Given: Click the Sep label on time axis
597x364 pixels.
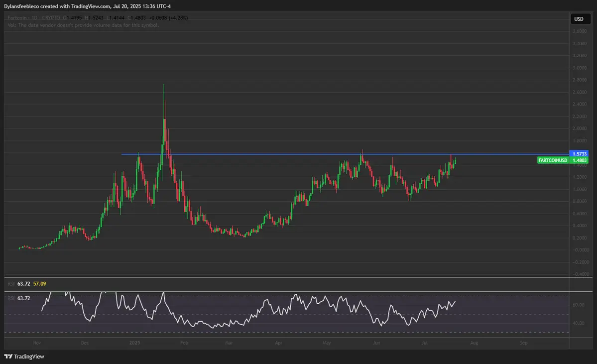Looking at the screenshot, I should (x=524, y=343).
